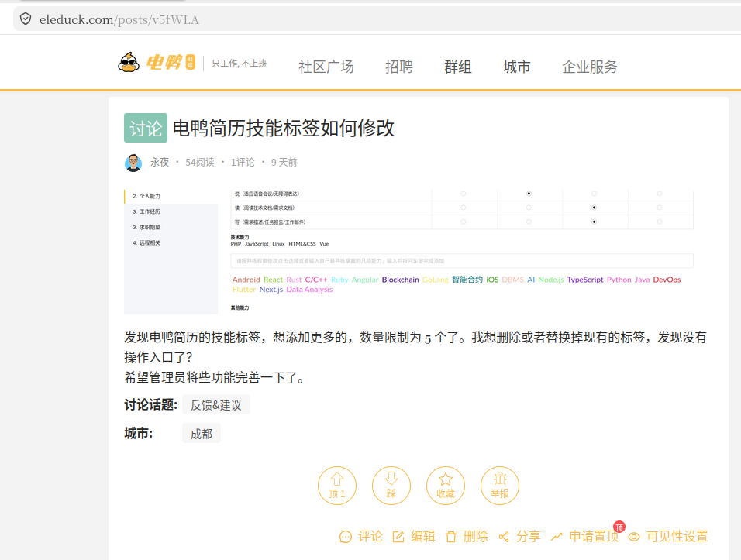This screenshot has width=741, height=560.
Task: Edit the post via 编辑 link
Action: [414, 537]
